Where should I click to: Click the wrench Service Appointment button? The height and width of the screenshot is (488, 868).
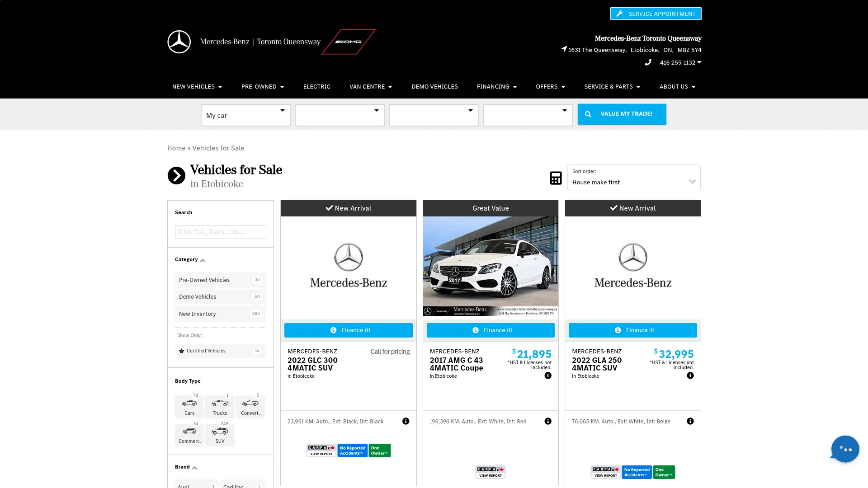coord(656,14)
